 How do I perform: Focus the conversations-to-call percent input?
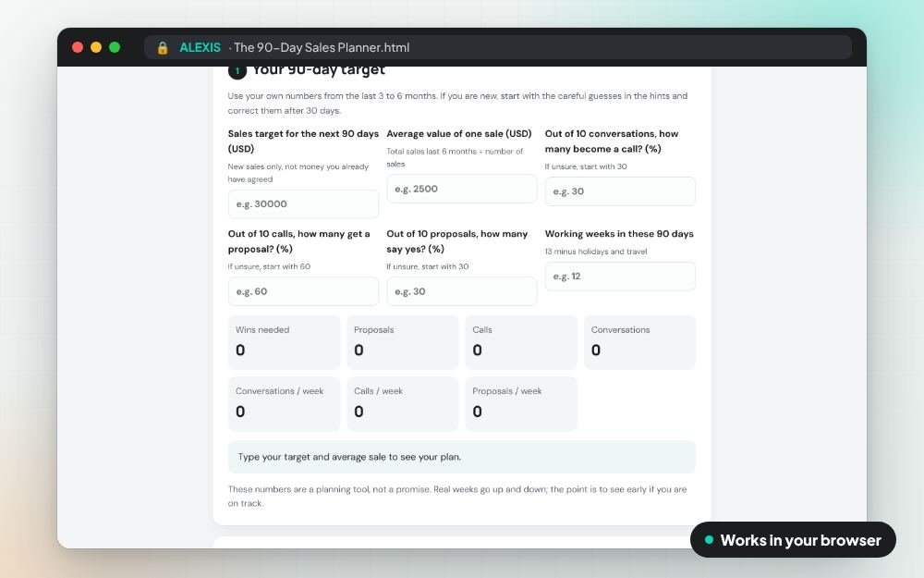point(620,191)
